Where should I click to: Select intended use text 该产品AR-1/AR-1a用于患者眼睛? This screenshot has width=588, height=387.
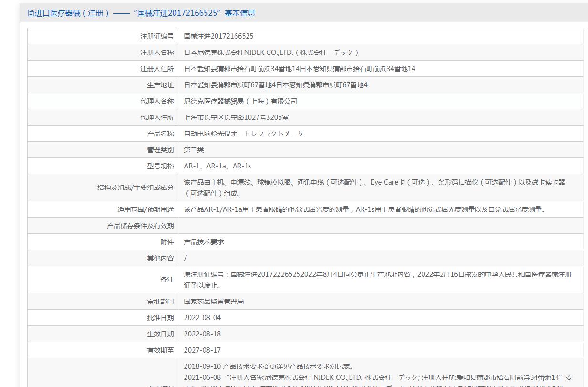[x=364, y=209]
